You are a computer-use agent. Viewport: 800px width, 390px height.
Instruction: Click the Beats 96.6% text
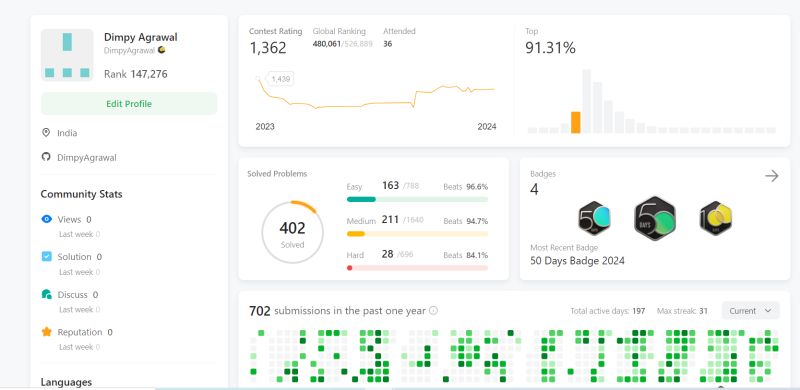pos(466,187)
